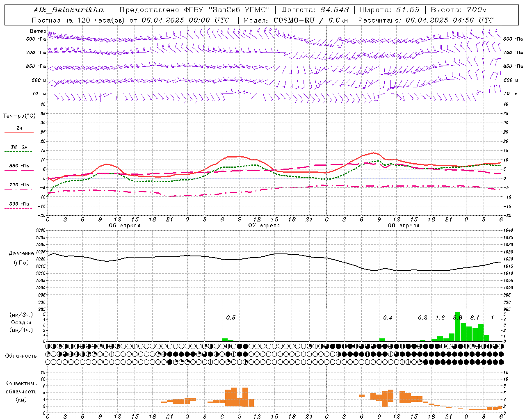Screen dimensions: 525x420
Task: Click the 'Давление' pressure panel label
Action: point(21,253)
